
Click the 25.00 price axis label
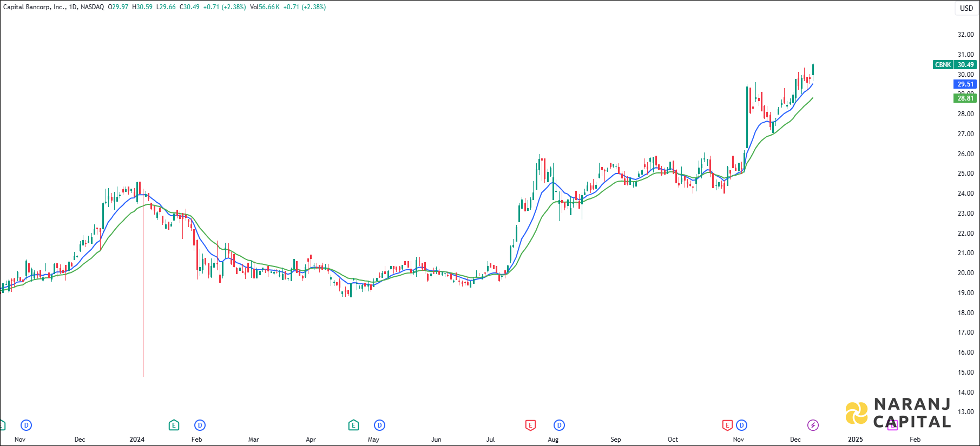coord(965,174)
